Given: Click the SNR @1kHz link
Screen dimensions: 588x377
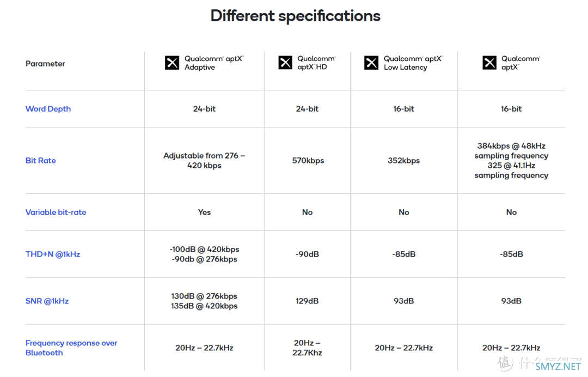Looking at the screenshot, I should click(47, 301).
